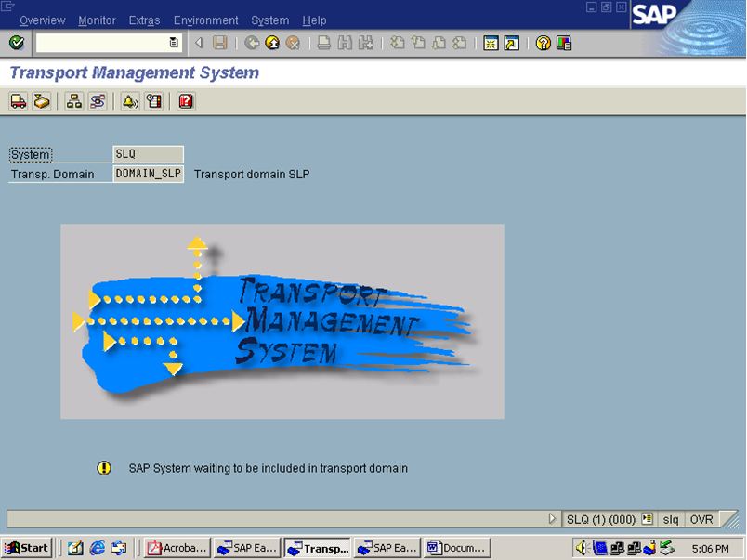Viewport: 747px width, 560px height.
Task: Switch to the first SAP Easy Access taskbar window
Action: coord(247,548)
